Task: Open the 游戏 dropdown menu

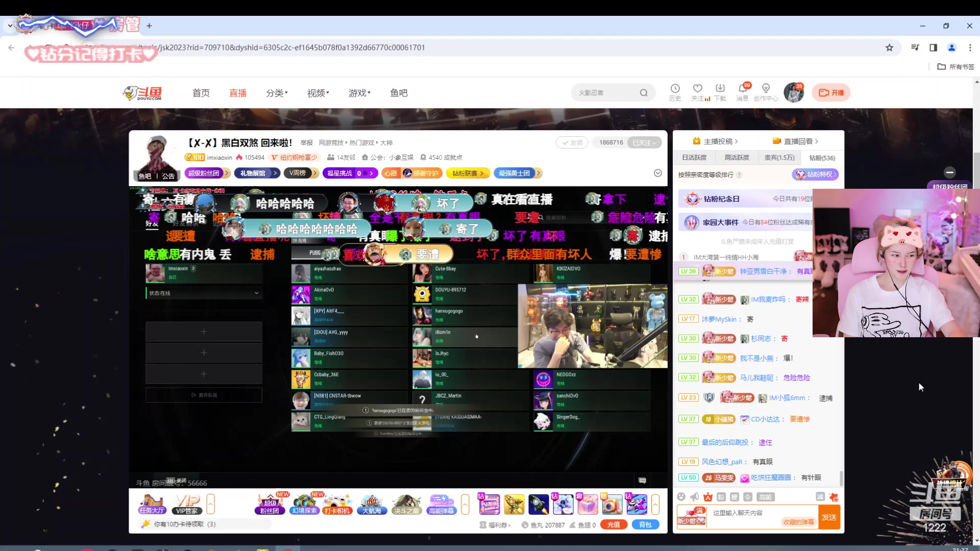Action: tap(360, 93)
